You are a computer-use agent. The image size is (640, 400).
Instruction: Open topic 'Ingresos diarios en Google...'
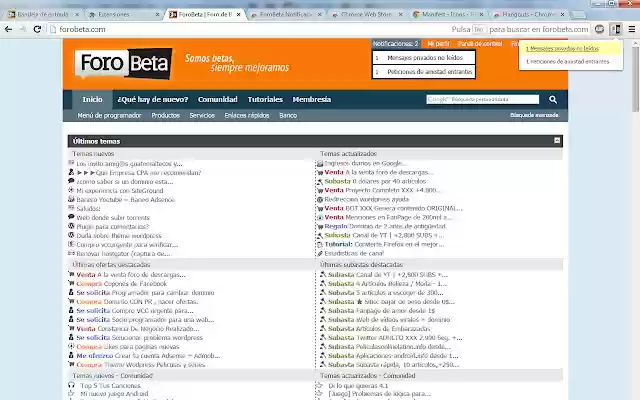364,163
